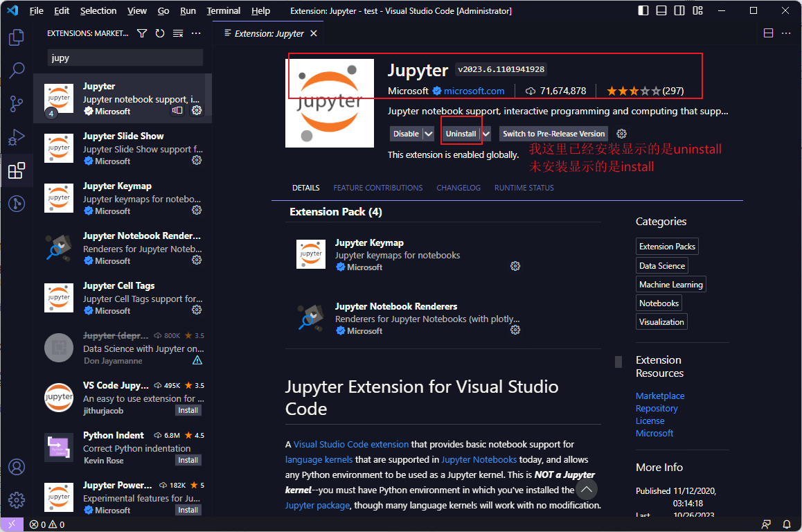Select the Data Science category tag
Image resolution: width=802 pixels, height=532 pixels.
point(662,265)
